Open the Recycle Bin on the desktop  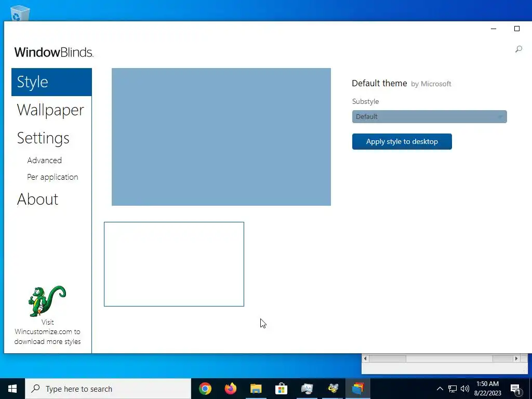tap(20, 14)
